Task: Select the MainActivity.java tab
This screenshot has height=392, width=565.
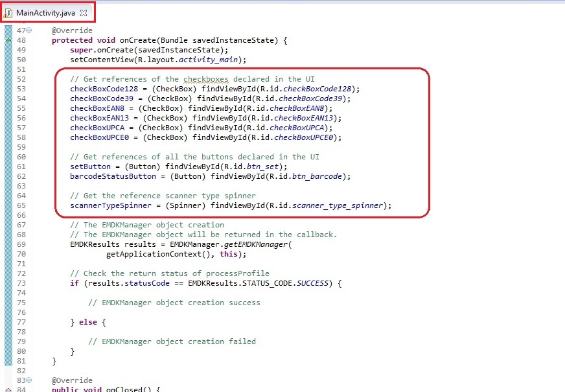Action: tap(45, 13)
